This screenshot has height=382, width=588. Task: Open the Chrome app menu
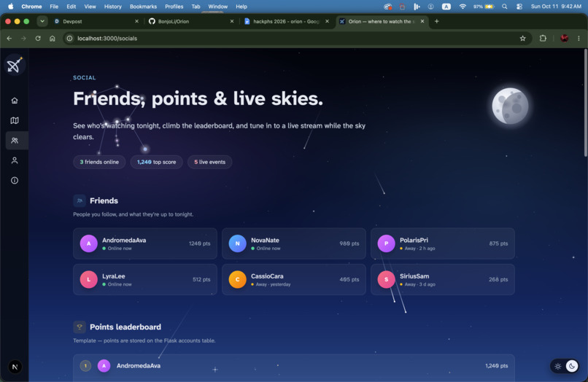click(31, 7)
